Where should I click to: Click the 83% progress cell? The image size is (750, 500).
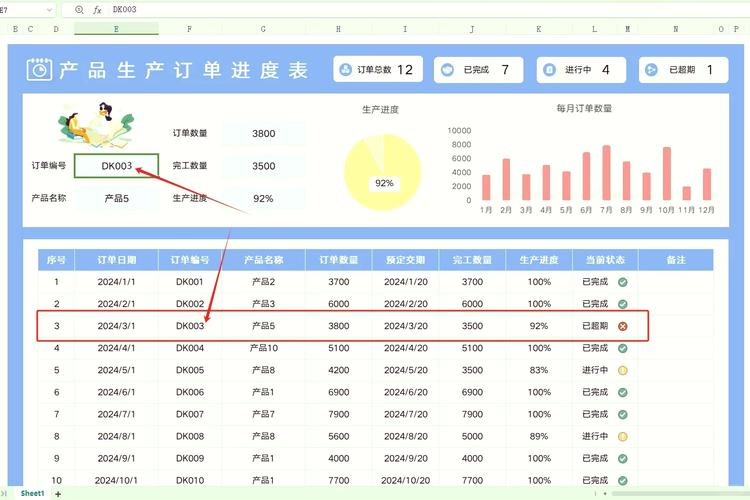539,370
